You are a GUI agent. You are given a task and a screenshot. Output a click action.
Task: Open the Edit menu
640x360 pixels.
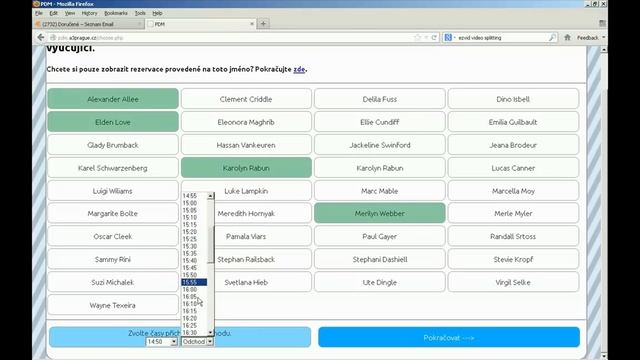coord(53,13)
